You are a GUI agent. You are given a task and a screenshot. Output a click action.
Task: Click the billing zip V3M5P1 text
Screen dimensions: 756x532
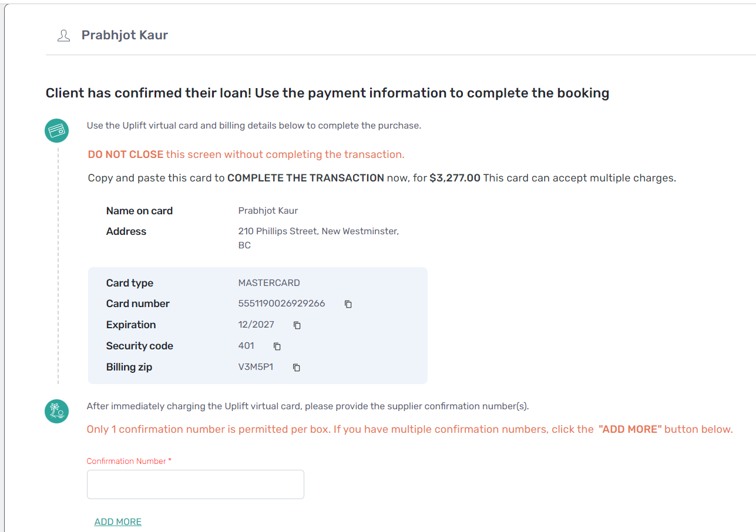pos(256,367)
